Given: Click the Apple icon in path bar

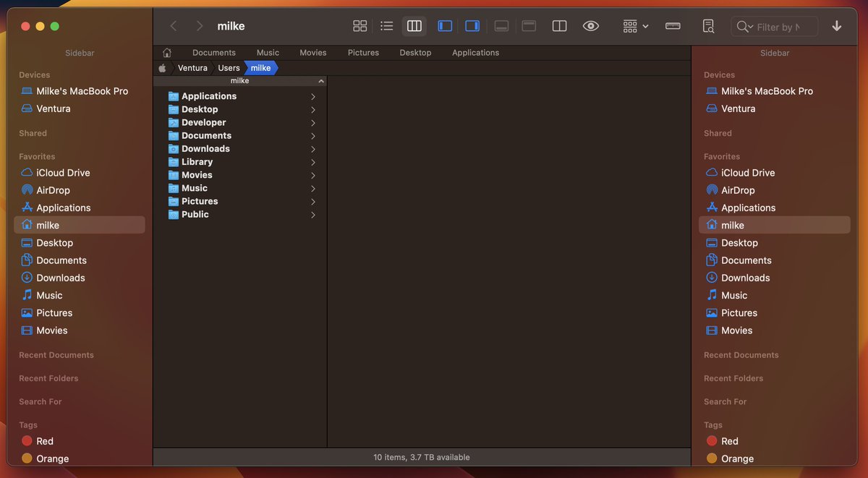Looking at the screenshot, I should click(x=163, y=68).
